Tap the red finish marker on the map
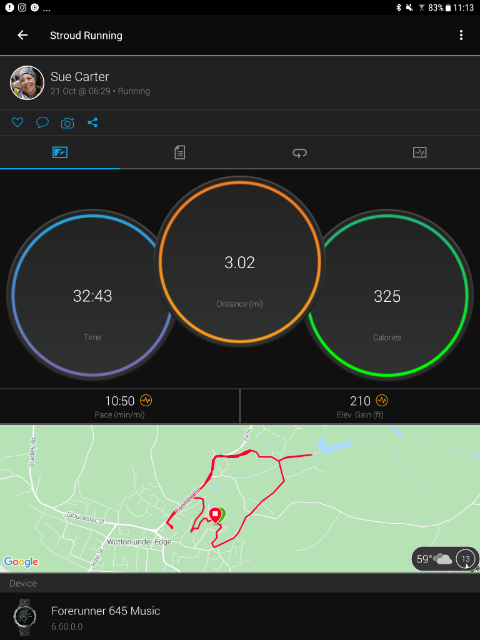The height and width of the screenshot is (640, 480). [215, 515]
